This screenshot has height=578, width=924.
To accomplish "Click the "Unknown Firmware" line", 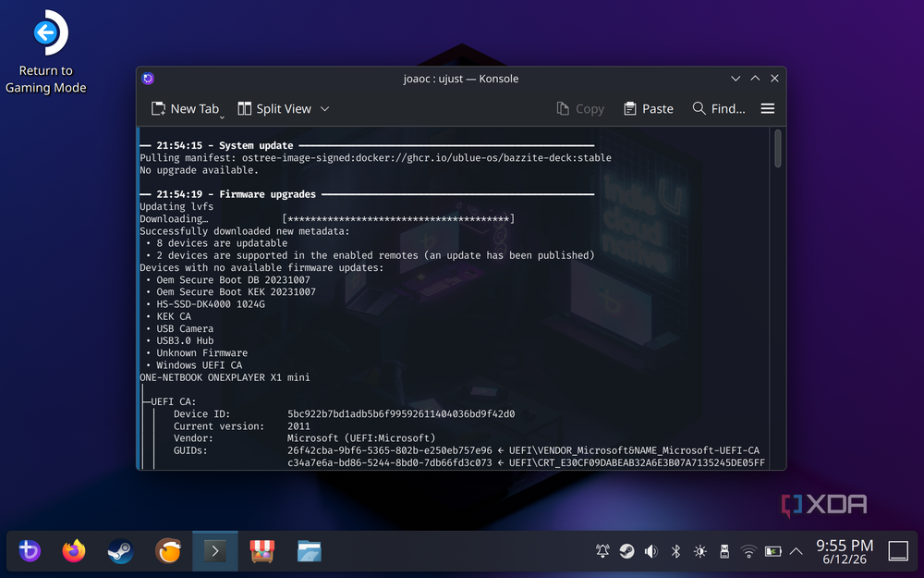I will (x=202, y=352).
